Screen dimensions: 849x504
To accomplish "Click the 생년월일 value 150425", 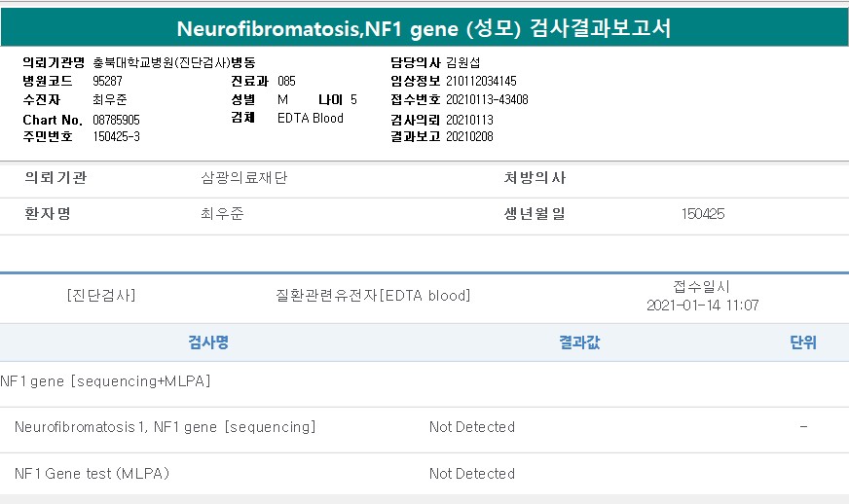I will pos(702,214).
